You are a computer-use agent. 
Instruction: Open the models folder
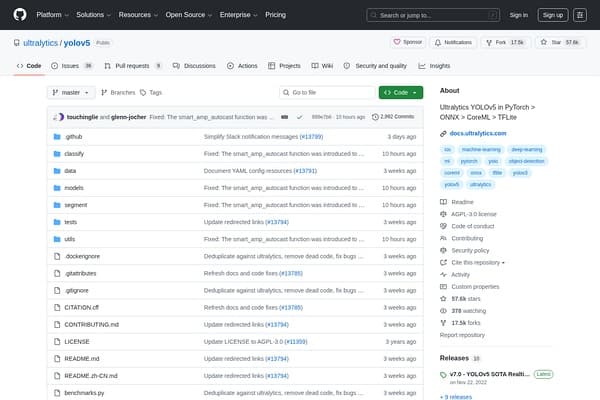[74, 188]
